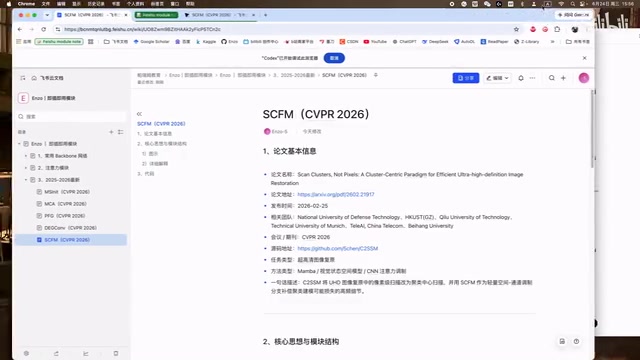Open the help question mark at bottom right

[576, 341]
